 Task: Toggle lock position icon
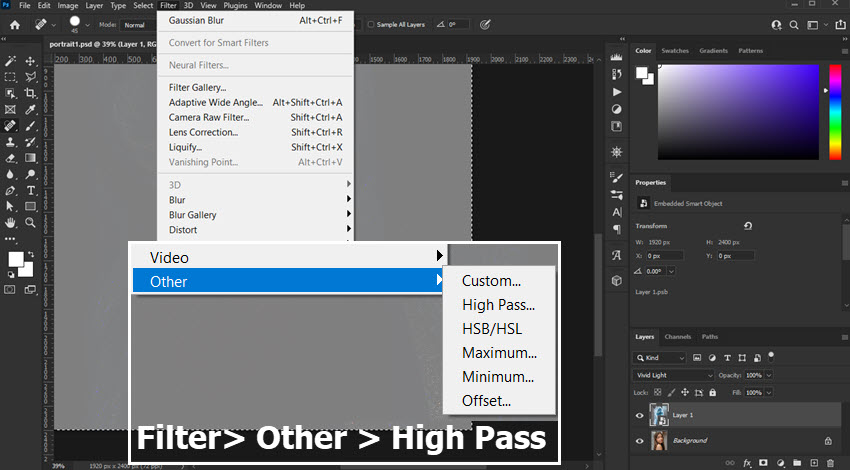point(685,392)
